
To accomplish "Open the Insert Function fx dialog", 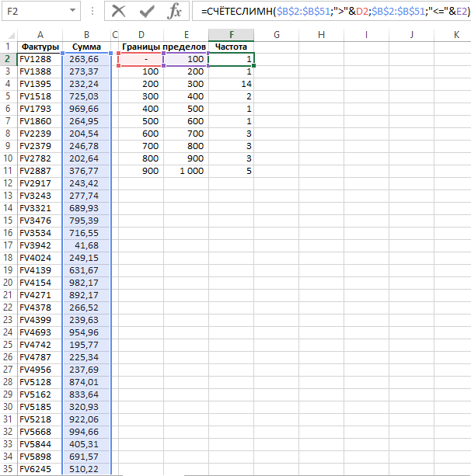I will (x=176, y=12).
